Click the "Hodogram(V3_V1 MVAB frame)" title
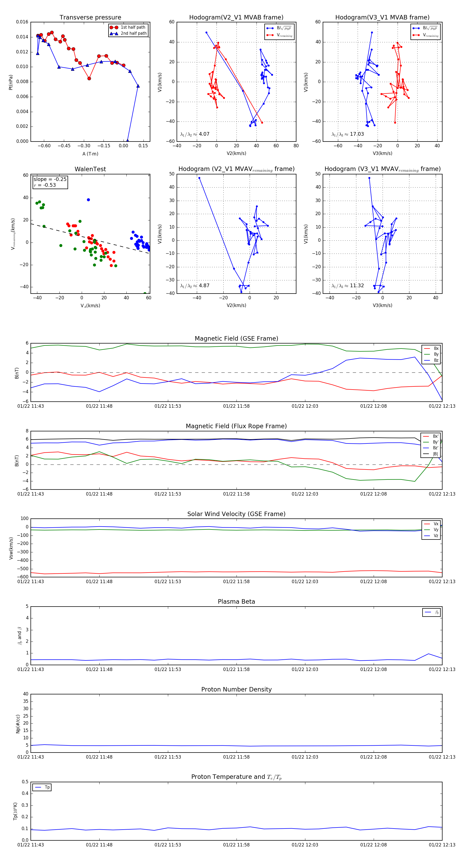Viewport: 473px width, 868px height. [382, 18]
